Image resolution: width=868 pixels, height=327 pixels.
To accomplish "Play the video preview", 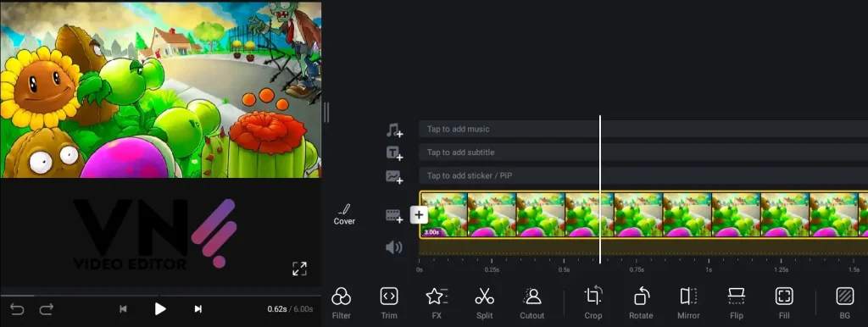I will tap(160, 308).
